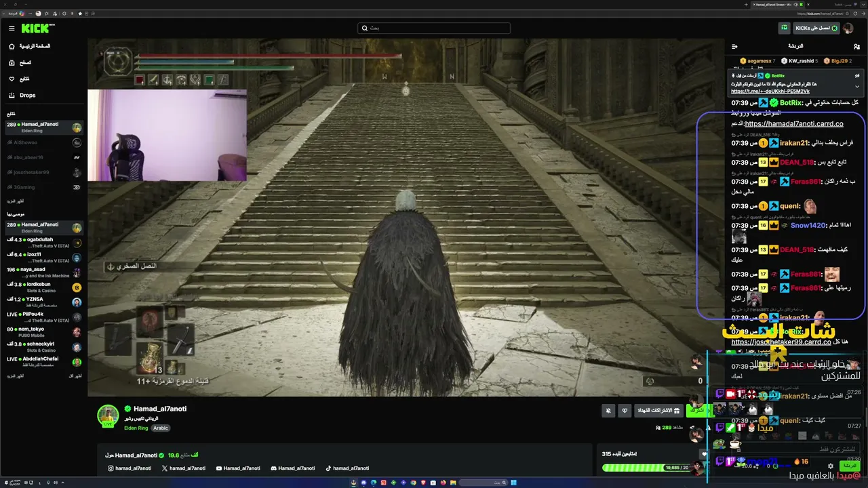868x488 pixels.
Task: Open offline channel abu_abeer16 in sidebar
Action: coord(44,157)
